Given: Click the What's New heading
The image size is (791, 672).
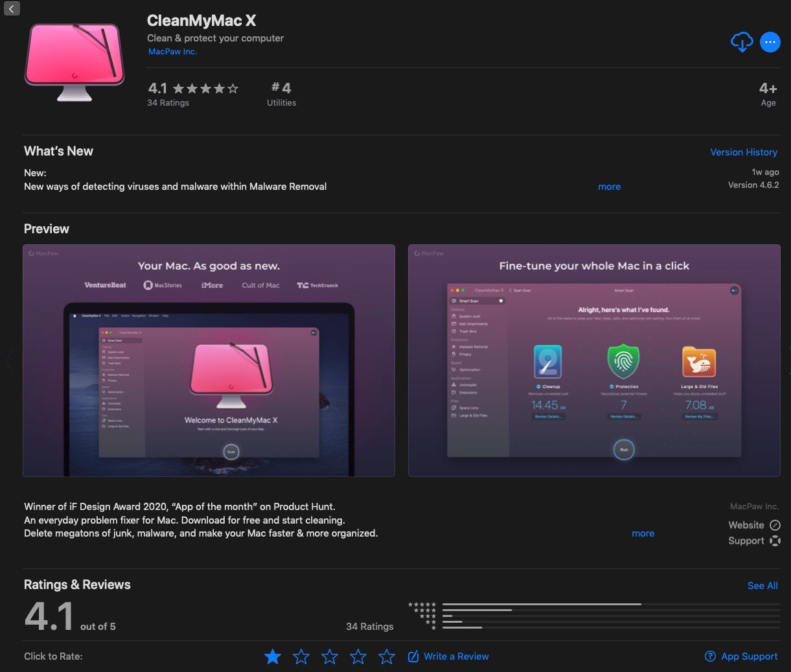Looking at the screenshot, I should coord(58,151).
